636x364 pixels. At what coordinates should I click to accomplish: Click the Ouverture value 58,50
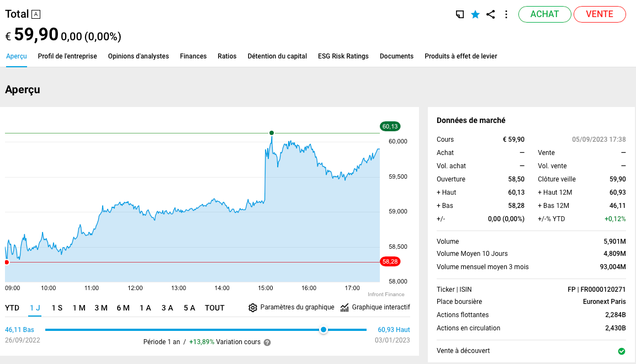point(516,179)
